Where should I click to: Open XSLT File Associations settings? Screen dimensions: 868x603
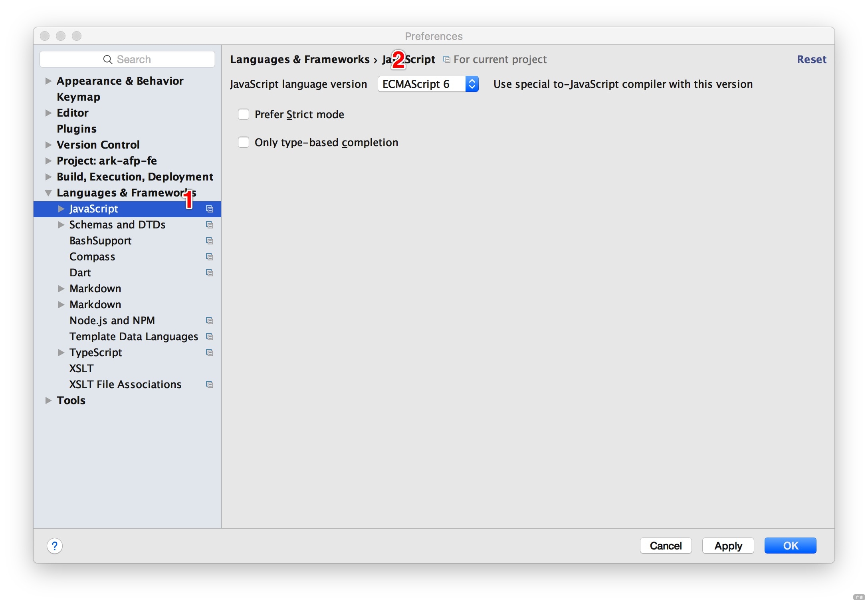pyautogui.click(x=125, y=385)
